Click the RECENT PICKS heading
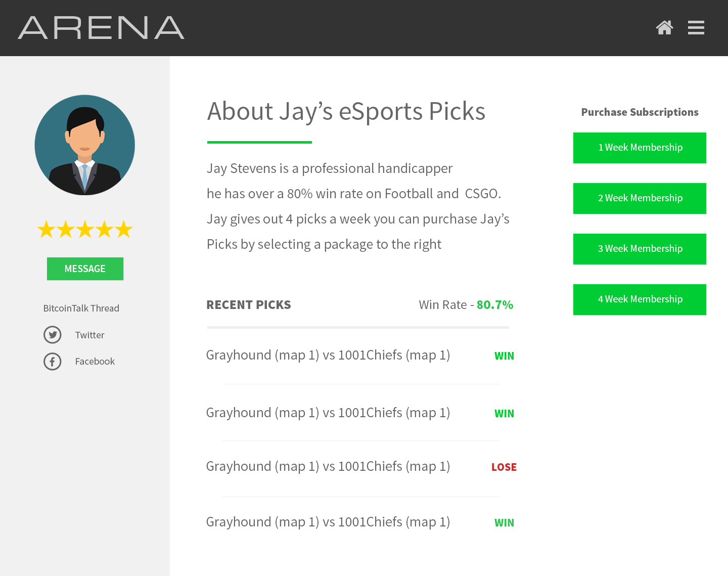 [249, 305]
